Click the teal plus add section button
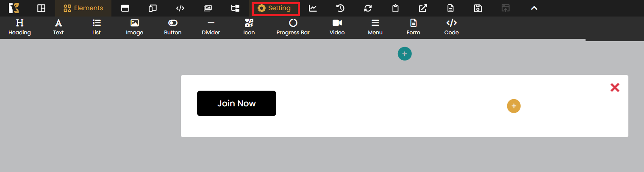The image size is (644, 172). (x=405, y=54)
